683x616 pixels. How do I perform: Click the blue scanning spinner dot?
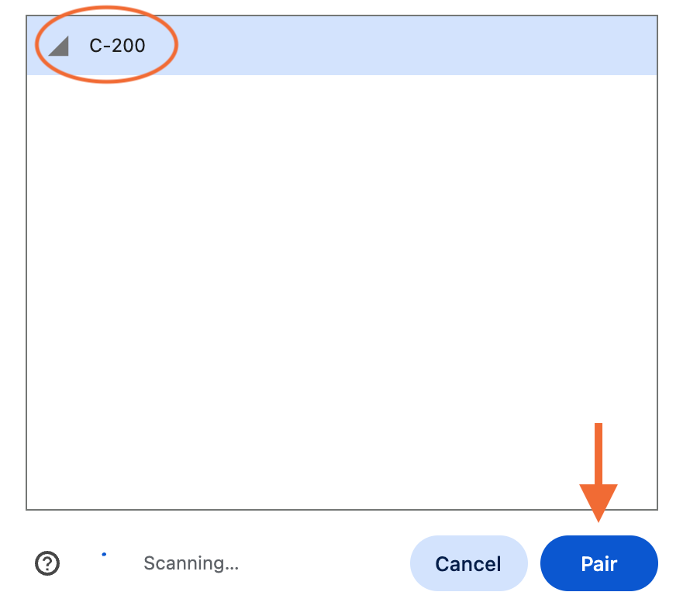pos(105,555)
